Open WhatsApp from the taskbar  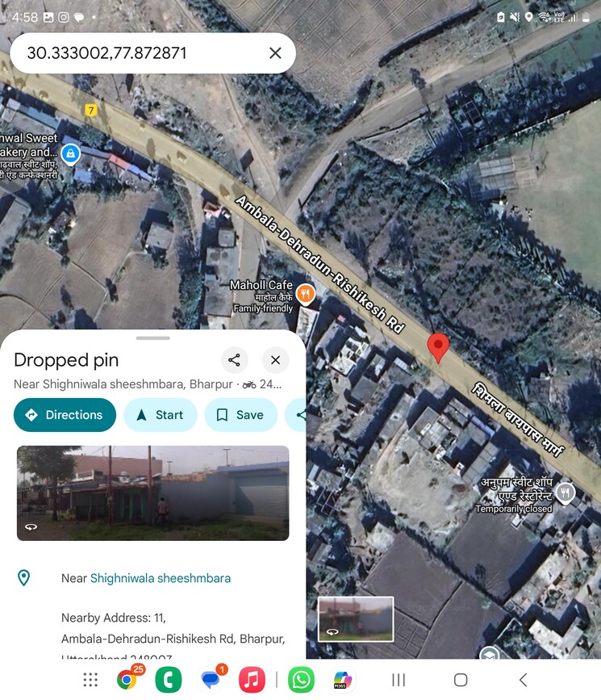301,680
